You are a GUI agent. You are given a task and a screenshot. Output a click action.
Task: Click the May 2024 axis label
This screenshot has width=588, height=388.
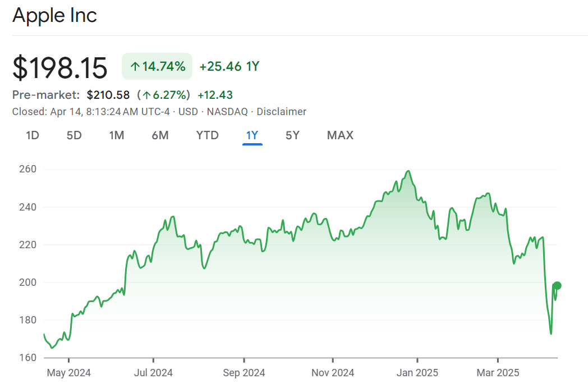(68, 373)
